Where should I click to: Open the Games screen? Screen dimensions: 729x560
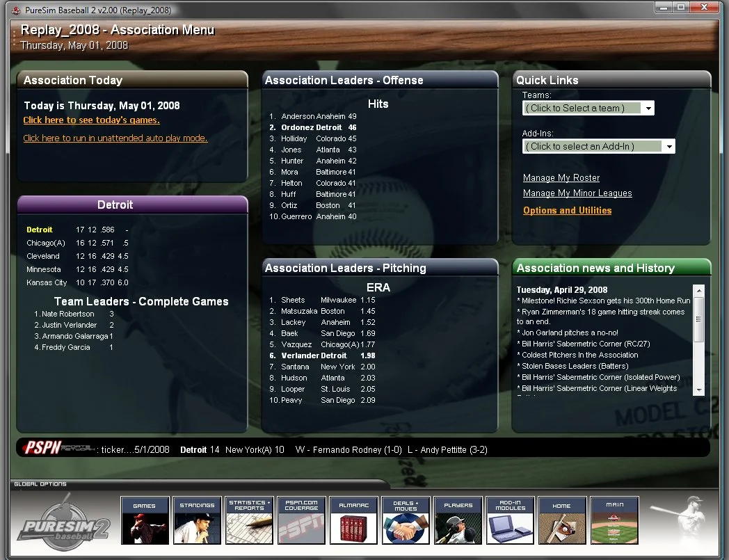(x=145, y=520)
